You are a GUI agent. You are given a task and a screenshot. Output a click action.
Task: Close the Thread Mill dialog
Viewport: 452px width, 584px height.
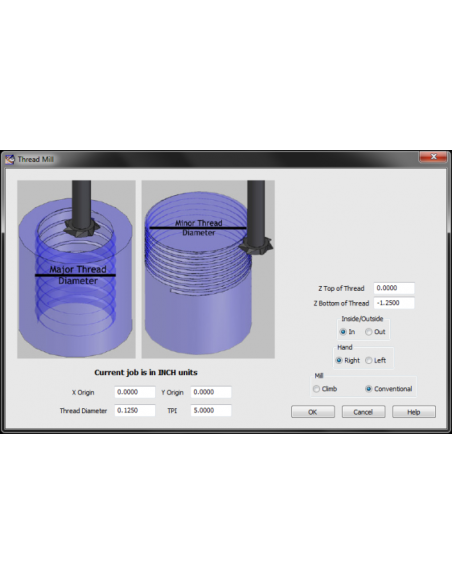[433, 157]
